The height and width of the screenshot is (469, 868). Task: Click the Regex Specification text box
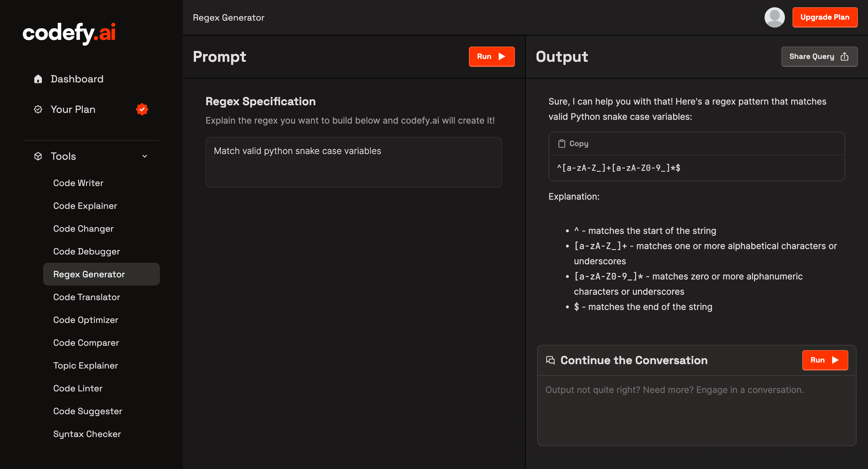point(353,162)
